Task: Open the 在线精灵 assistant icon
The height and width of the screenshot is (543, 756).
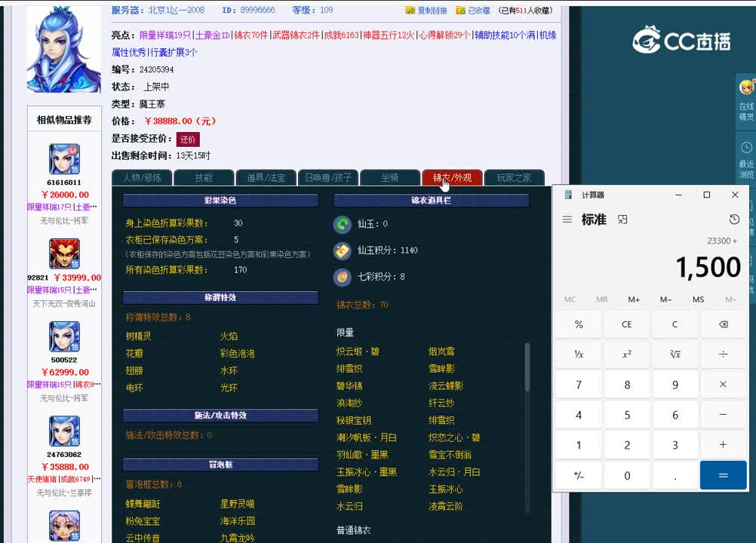Action: pyautogui.click(x=746, y=87)
